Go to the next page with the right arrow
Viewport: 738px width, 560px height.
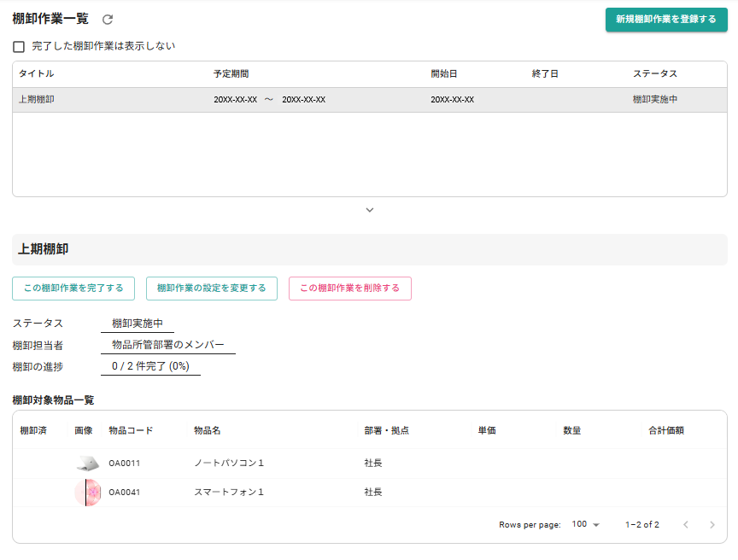[x=712, y=525]
